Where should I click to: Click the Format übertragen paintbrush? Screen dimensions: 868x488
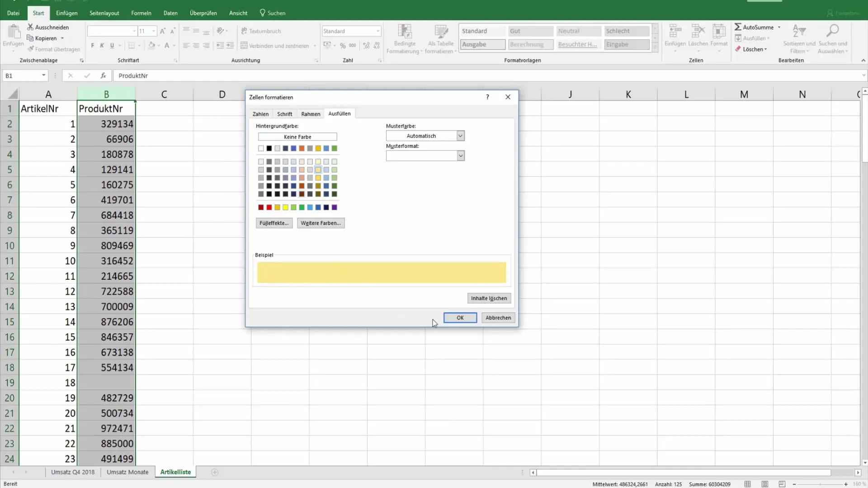(30, 49)
